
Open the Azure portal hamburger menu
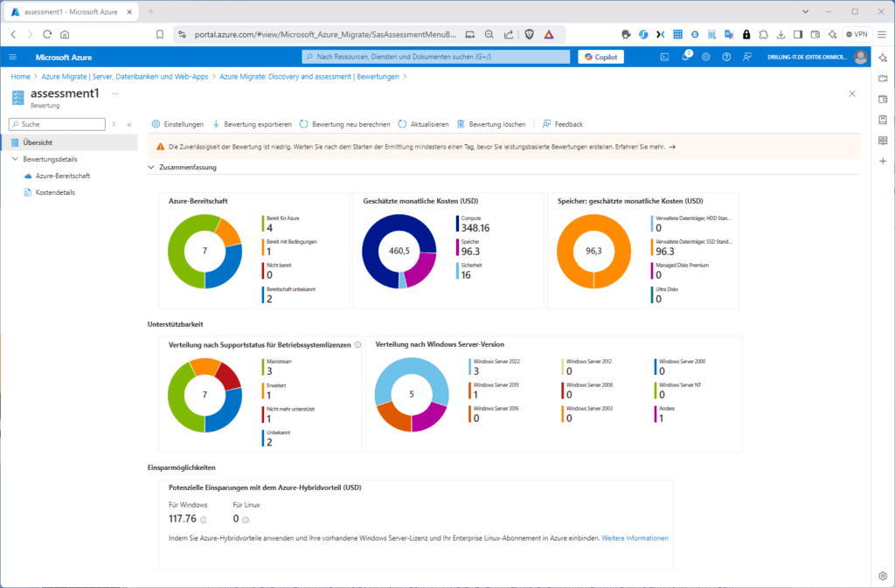coord(12,57)
